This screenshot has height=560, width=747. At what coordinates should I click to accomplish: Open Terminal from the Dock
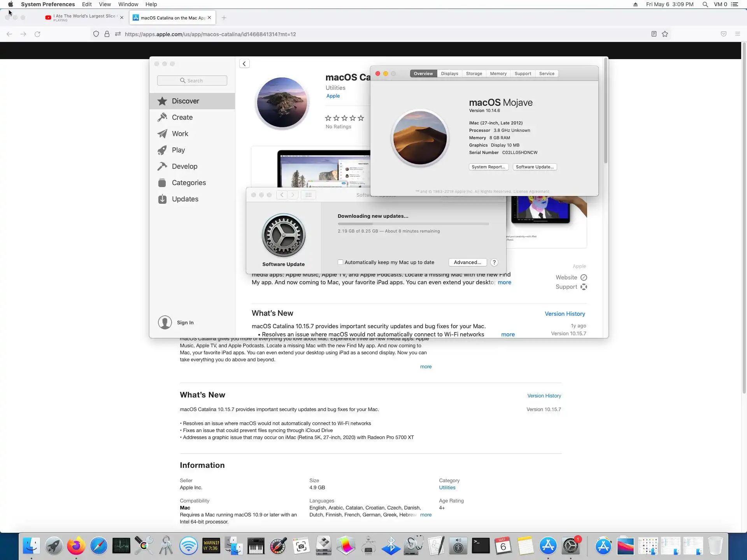pyautogui.click(x=480, y=546)
